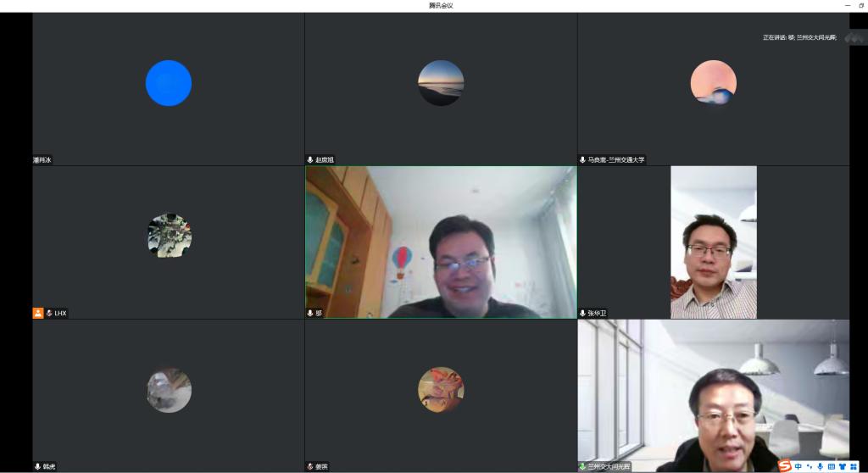Toggle Sogou voice input microphone
This screenshot has width=868, height=473.
pos(821,466)
